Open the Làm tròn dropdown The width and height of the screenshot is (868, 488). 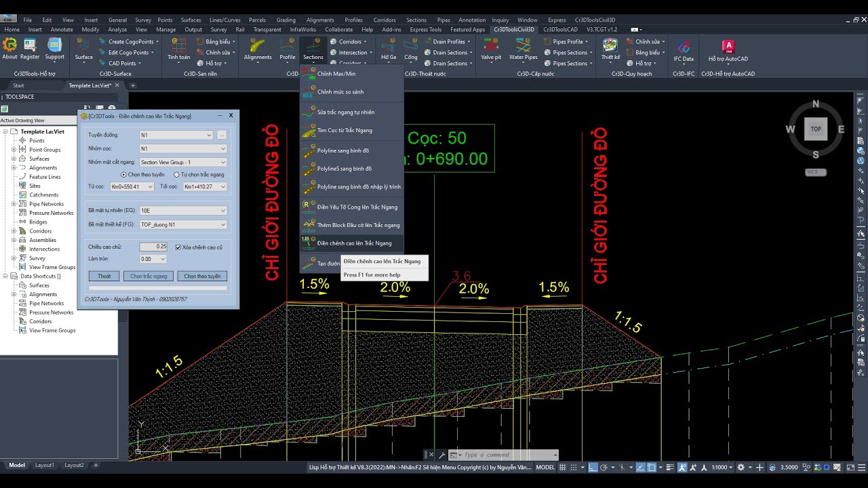click(153, 259)
